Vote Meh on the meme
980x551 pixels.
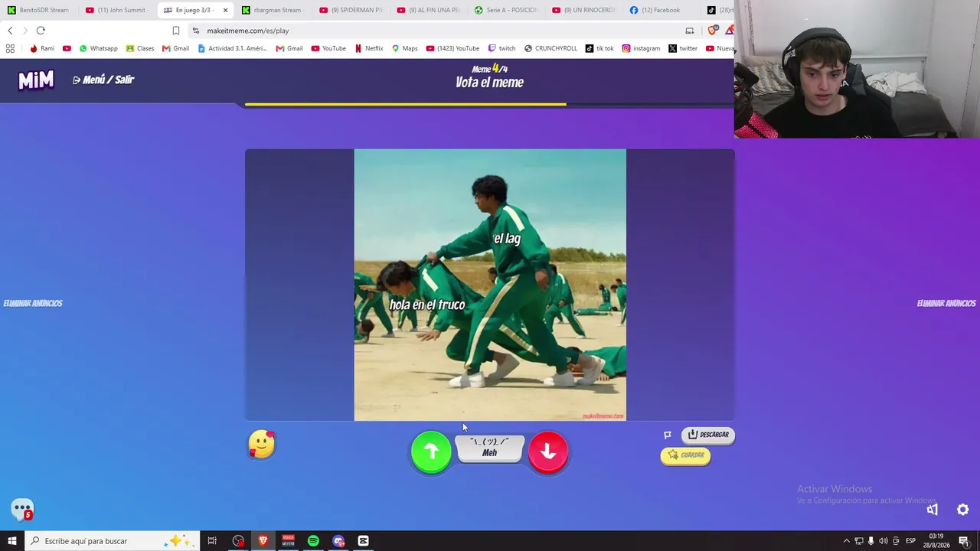[489, 448]
